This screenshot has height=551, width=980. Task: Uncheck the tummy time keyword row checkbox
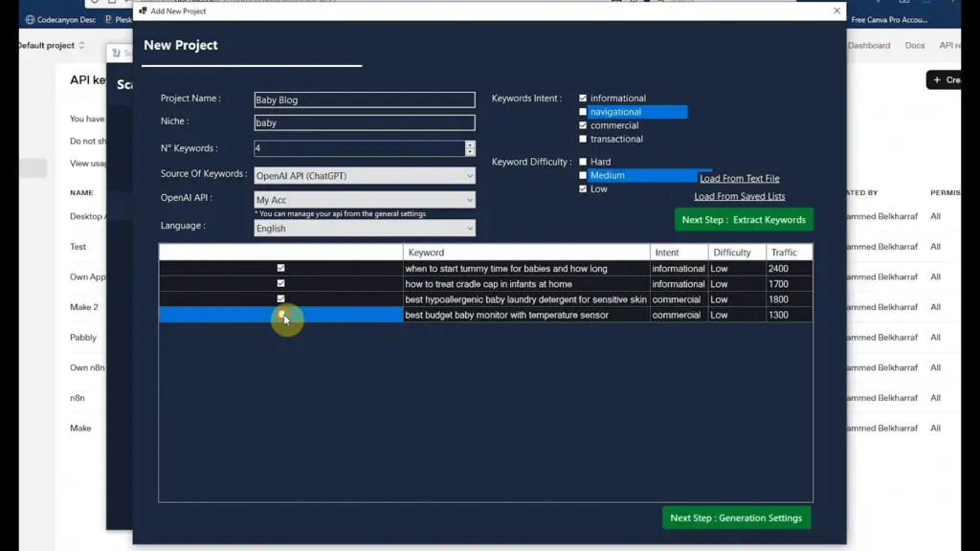280,269
